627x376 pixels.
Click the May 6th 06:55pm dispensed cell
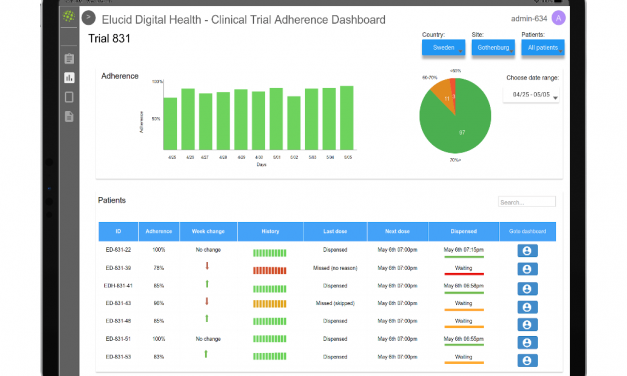(x=464, y=339)
